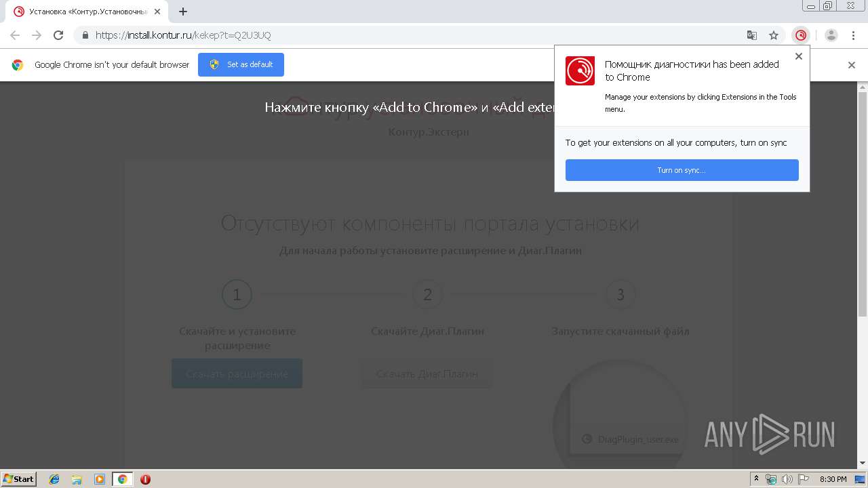This screenshot has height=488, width=868.
Task: Bookmark this page with the star
Action: [774, 35]
